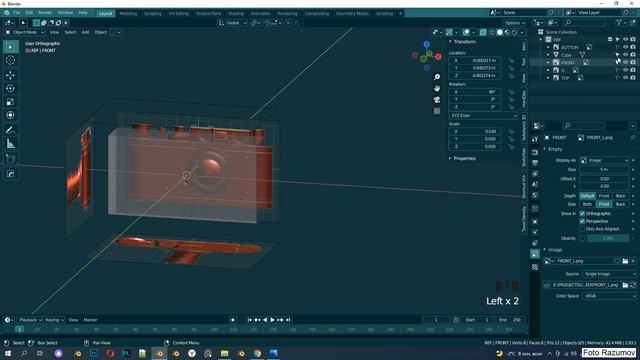Open XYZ Euler rotation mode dropdown
The height and width of the screenshot is (360, 640).
click(483, 116)
